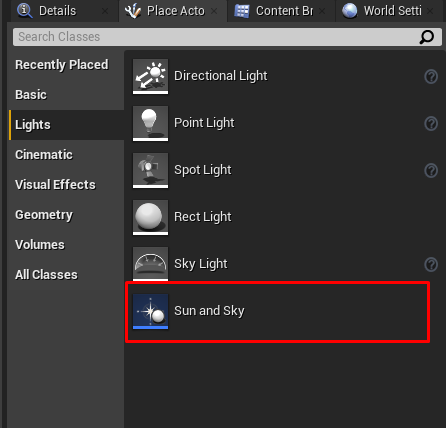Open help for Point Light
Image resolution: width=446 pixels, height=428 pixels.
coord(431,124)
